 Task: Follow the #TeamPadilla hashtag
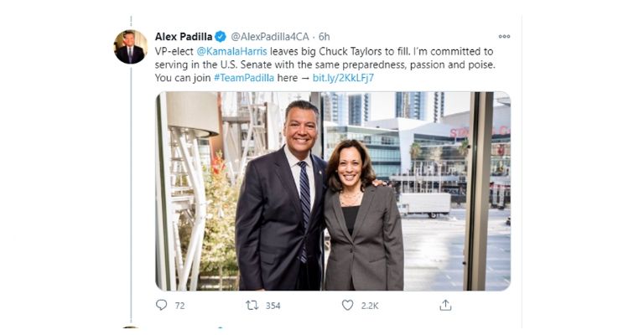pos(244,78)
